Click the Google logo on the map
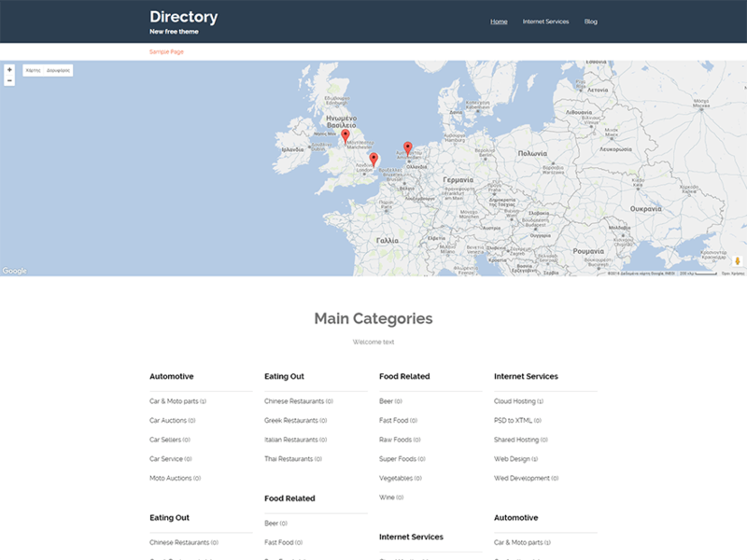Screen dimensions: 747x560 13,270
